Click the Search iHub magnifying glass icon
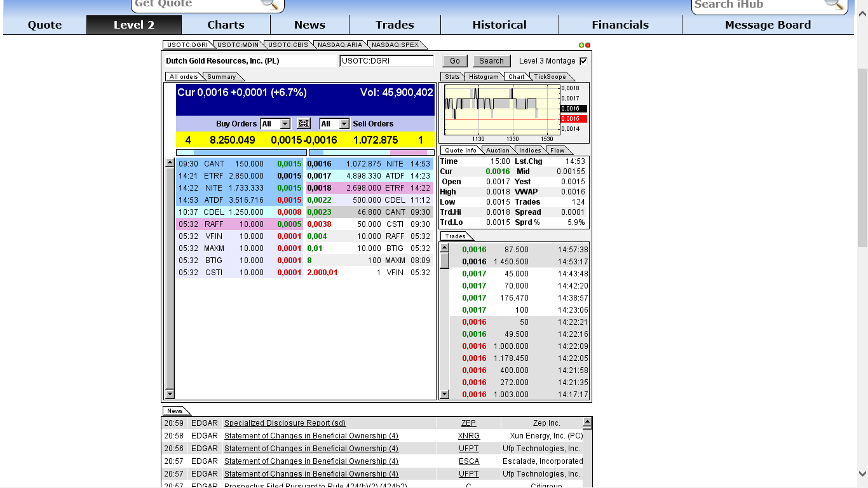This screenshot has width=868, height=488. pyautogui.click(x=834, y=6)
